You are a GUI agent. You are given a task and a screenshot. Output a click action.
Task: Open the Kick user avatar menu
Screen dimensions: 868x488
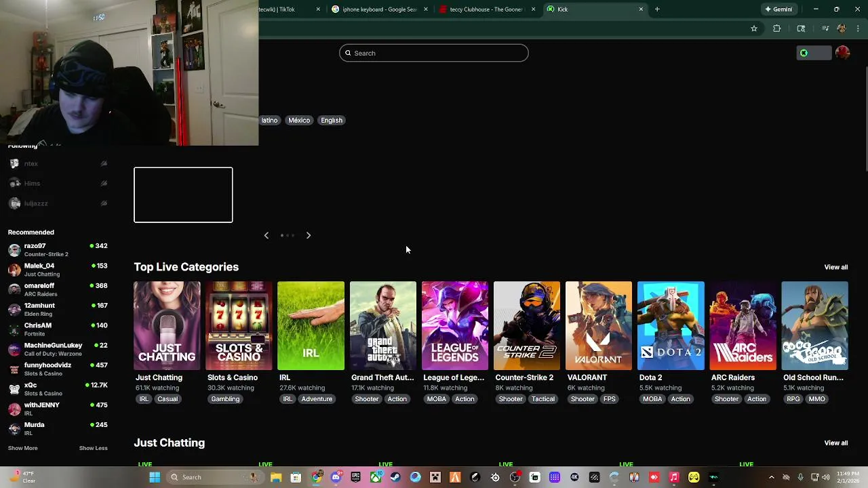pos(843,53)
